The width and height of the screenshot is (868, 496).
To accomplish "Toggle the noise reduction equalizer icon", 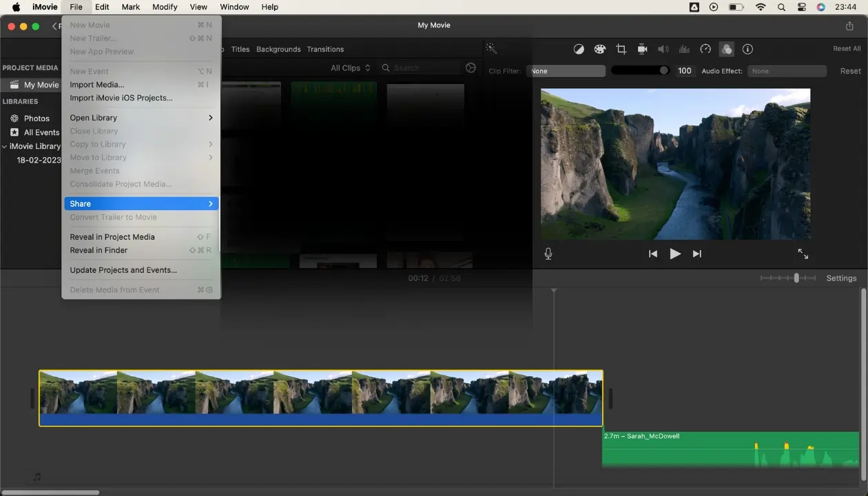I will [684, 49].
